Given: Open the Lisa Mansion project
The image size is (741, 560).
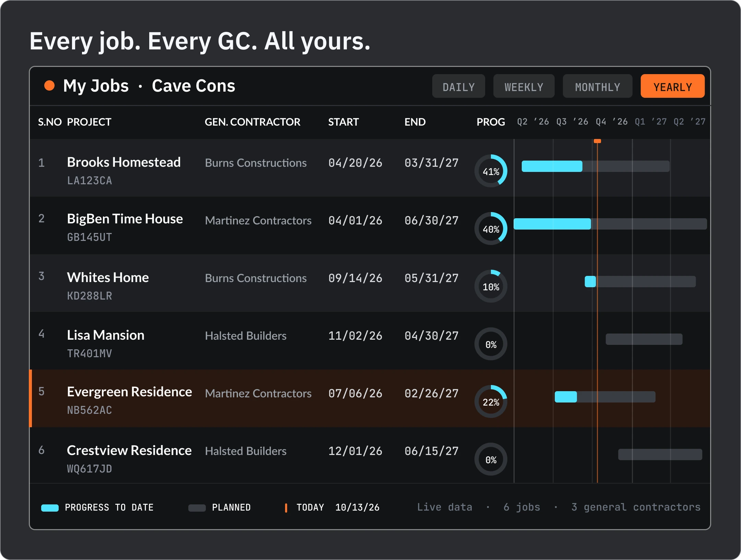Looking at the screenshot, I should (106, 335).
